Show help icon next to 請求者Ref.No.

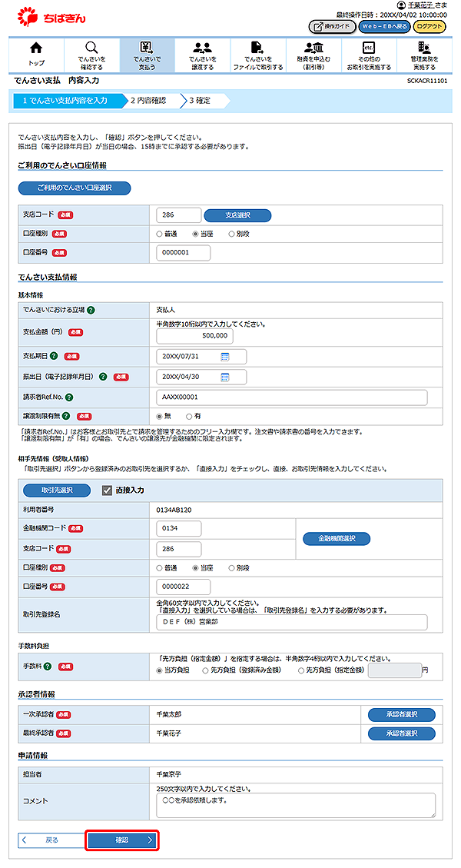coord(69,397)
